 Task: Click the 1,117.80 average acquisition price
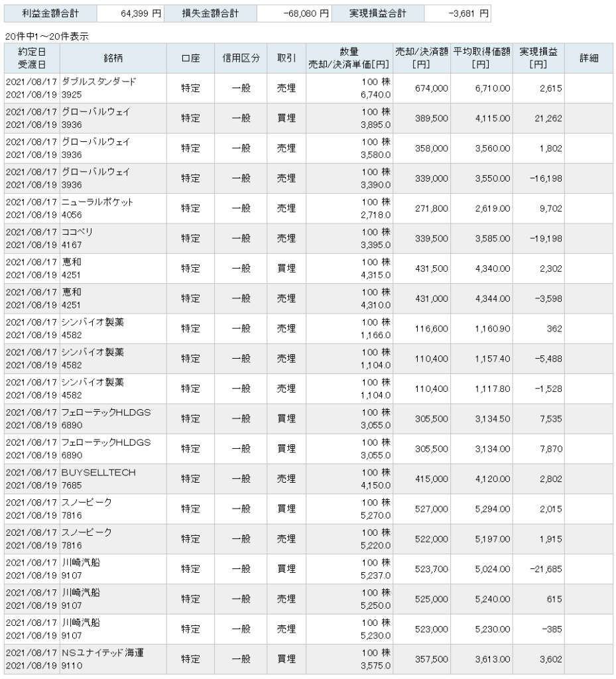[x=493, y=389]
